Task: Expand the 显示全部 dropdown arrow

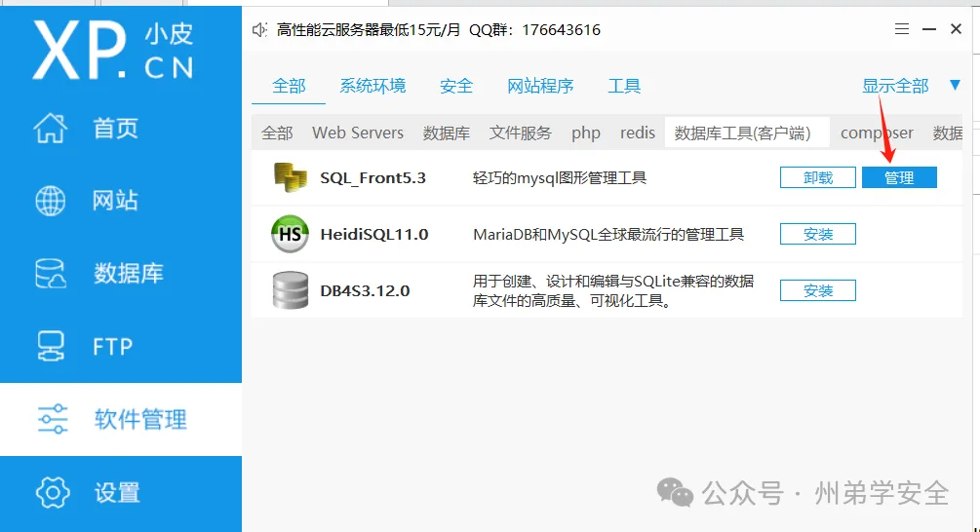Action: click(x=955, y=85)
